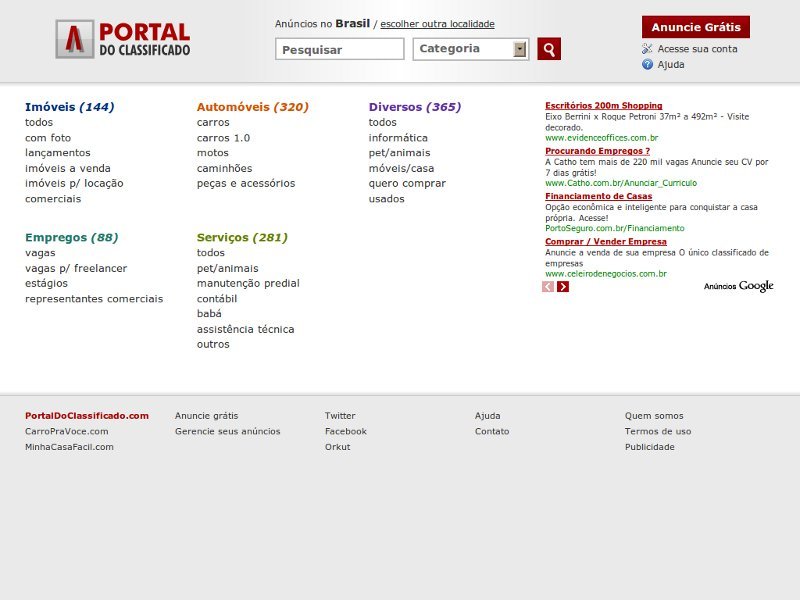Image resolution: width=800 pixels, height=600 pixels.
Task: Click the next ads arrow icon
Action: click(x=563, y=287)
